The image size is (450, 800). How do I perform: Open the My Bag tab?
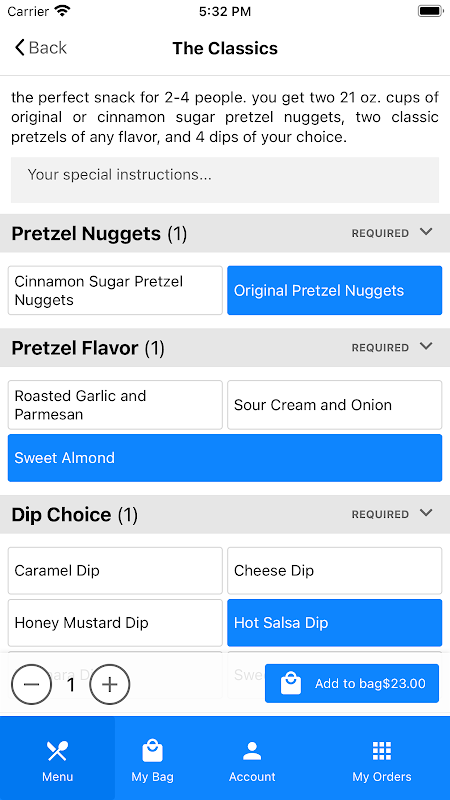[153, 758]
